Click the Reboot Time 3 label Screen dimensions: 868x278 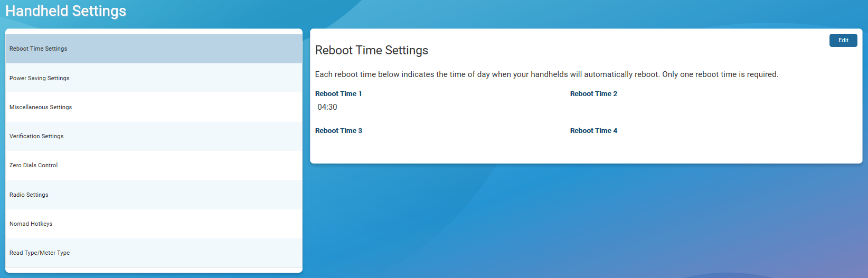[x=338, y=131]
